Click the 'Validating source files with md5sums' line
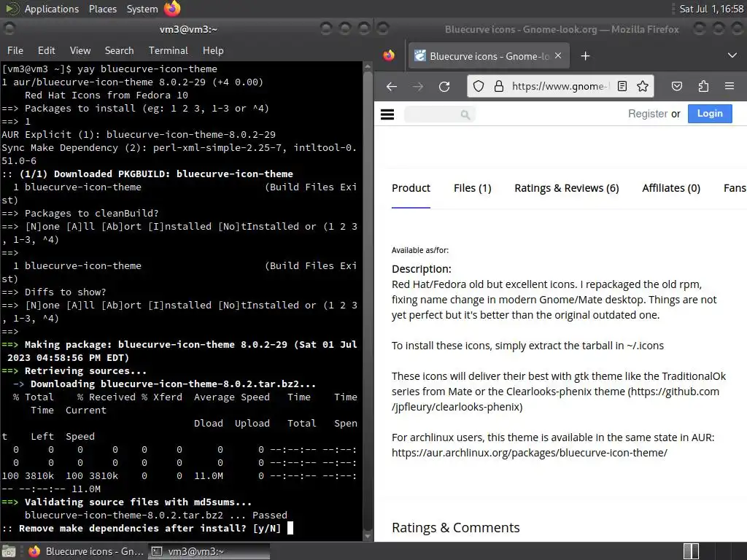 coord(126,502)
